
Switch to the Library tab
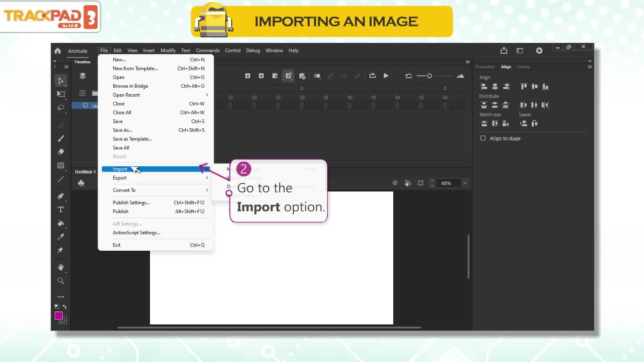click(x=523, y=67)
